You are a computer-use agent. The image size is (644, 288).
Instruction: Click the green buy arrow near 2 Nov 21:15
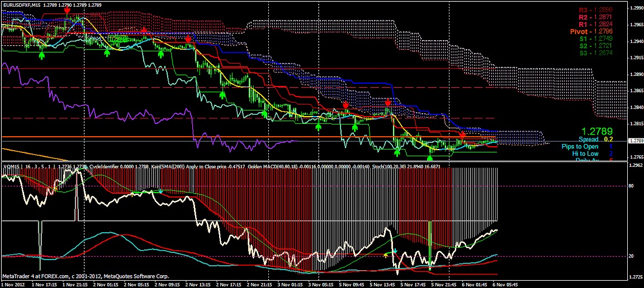click(265, 114)
